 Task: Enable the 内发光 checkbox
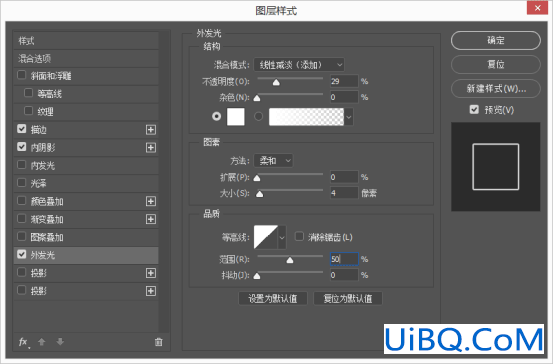pyautogui.click(x=22, y=165)
